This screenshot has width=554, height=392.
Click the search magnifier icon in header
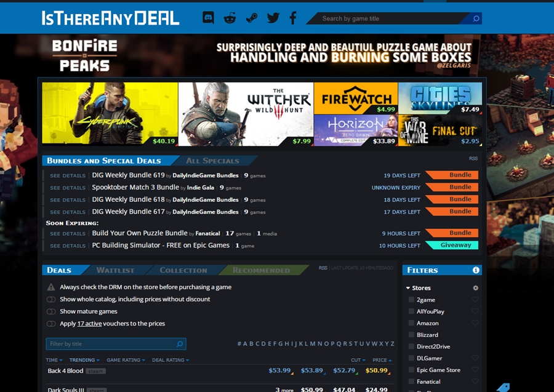pos(476,18)
